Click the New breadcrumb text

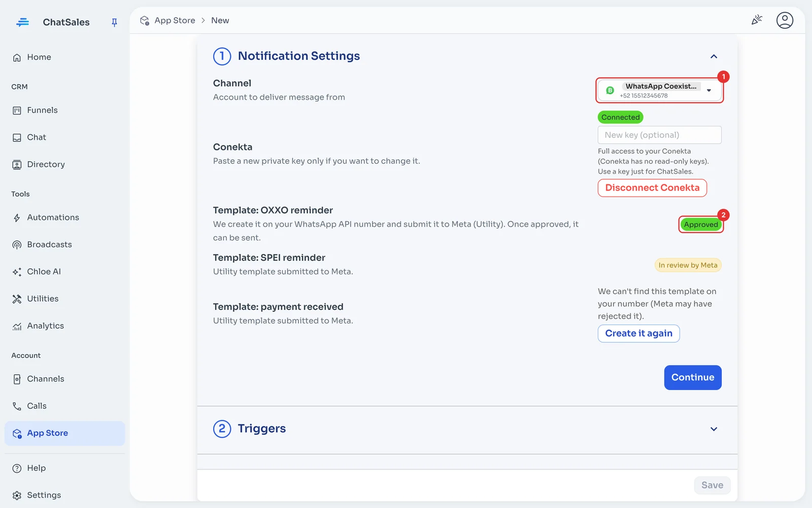point(220,20)
